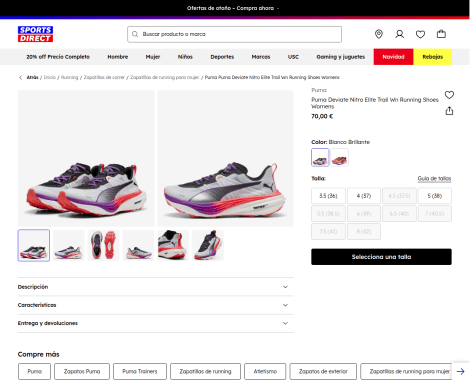Open the Gaming y juguetes menu
The height and width of the screenshot is (380, 475).
[341, 57]
